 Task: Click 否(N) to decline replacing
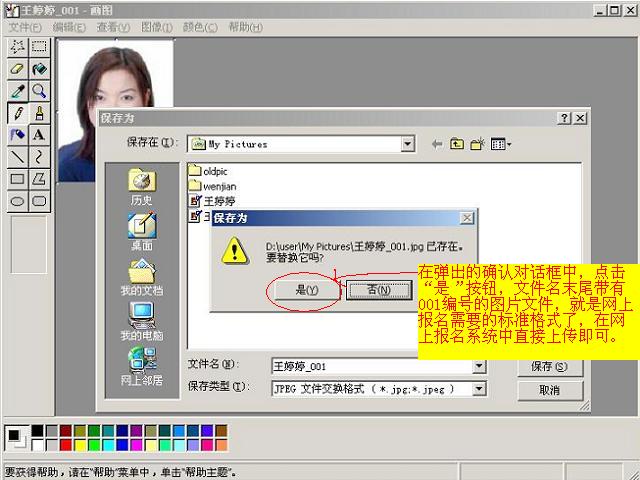tap(379, 290)
